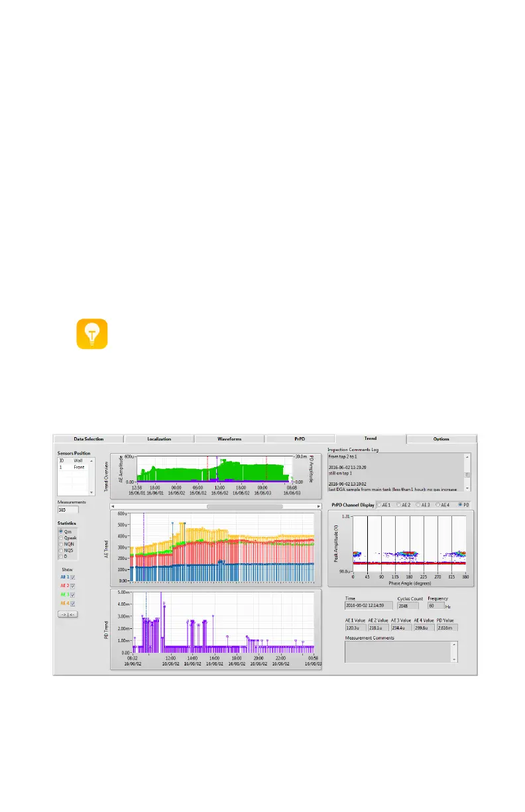525x812 pixels.
Task: Click the AE 4 Value field
Action: coord(424,628)
